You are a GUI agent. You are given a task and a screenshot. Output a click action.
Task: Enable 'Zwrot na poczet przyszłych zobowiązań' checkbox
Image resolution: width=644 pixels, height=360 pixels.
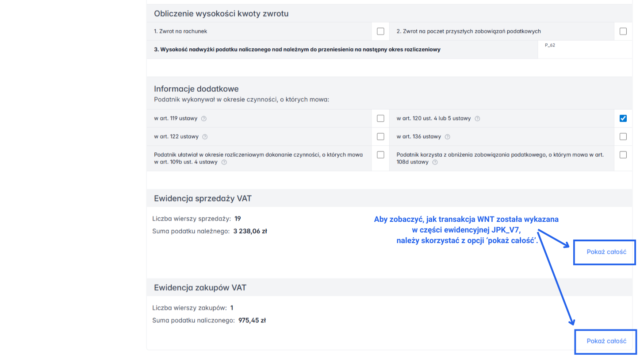pyautogui.click(x=623, y=31)
